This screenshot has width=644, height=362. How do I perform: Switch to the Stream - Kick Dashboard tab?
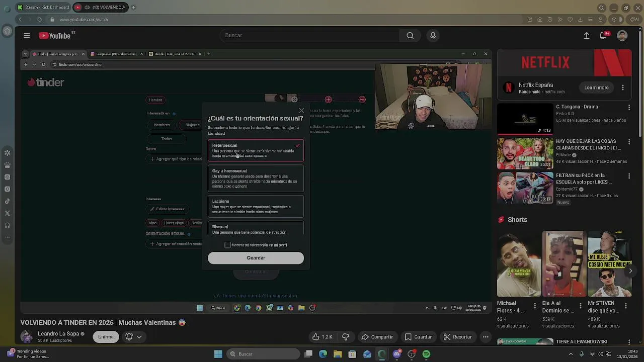43,7
